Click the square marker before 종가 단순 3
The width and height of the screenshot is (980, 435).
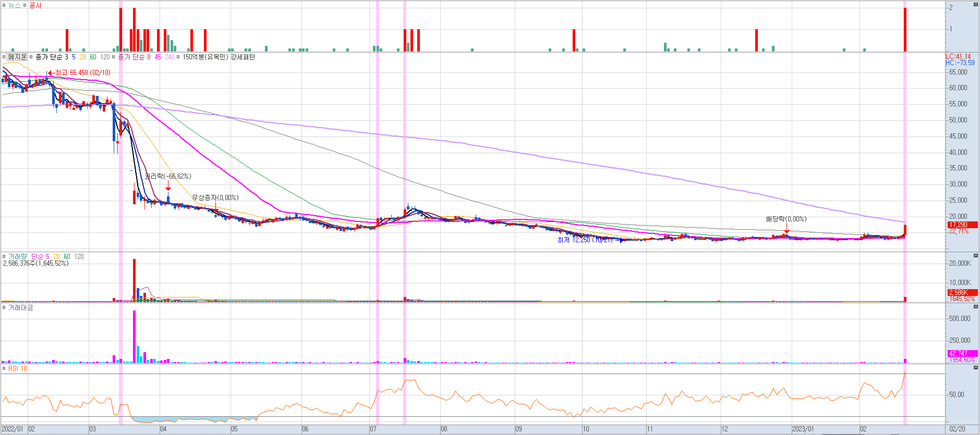coord(31,57)
